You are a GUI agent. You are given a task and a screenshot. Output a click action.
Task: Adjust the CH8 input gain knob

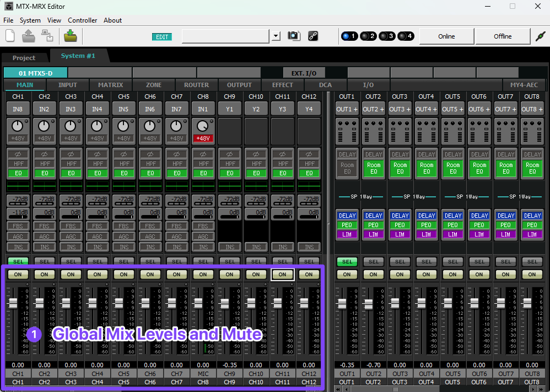point(202,126)
